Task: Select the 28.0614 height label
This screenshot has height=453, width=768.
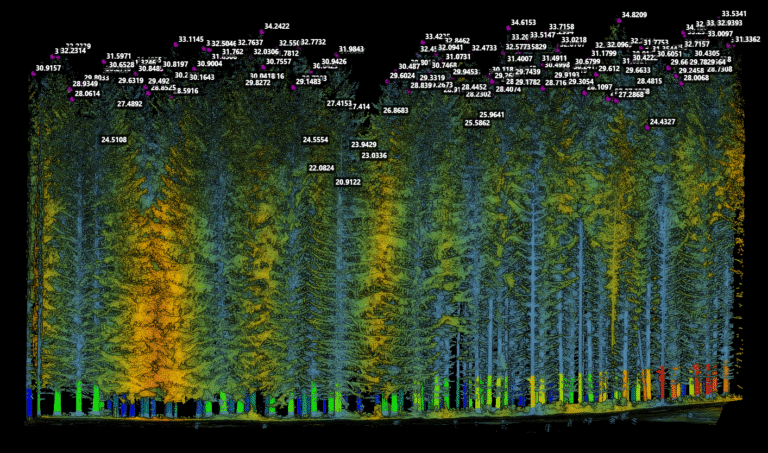Action: pyautogui.click(x=87, y=94)
